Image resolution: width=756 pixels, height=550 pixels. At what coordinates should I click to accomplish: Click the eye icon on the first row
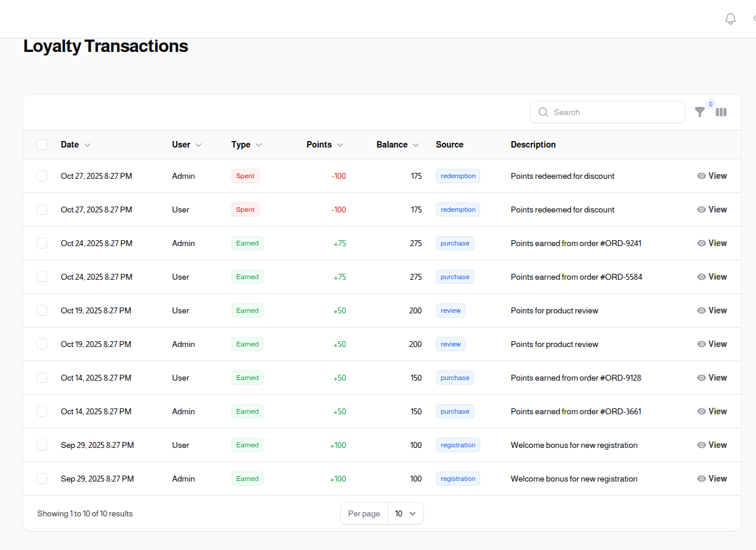pos(701,175)
